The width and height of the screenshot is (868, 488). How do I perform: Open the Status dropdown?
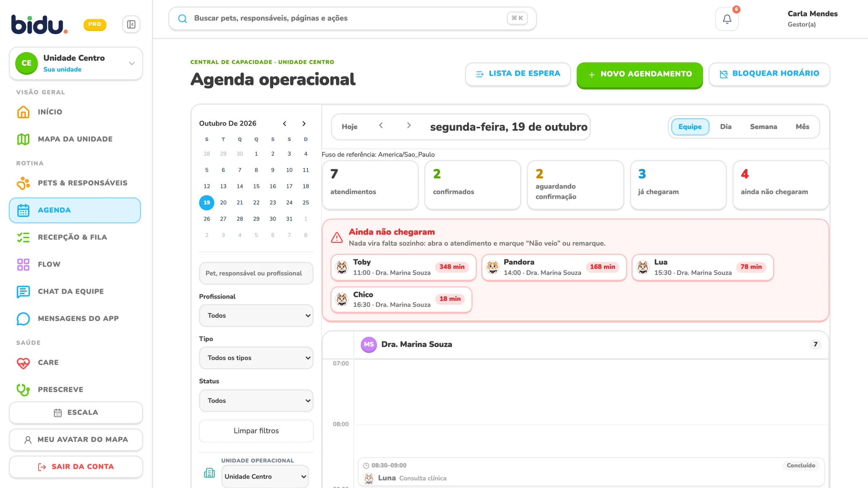(256, 401)
